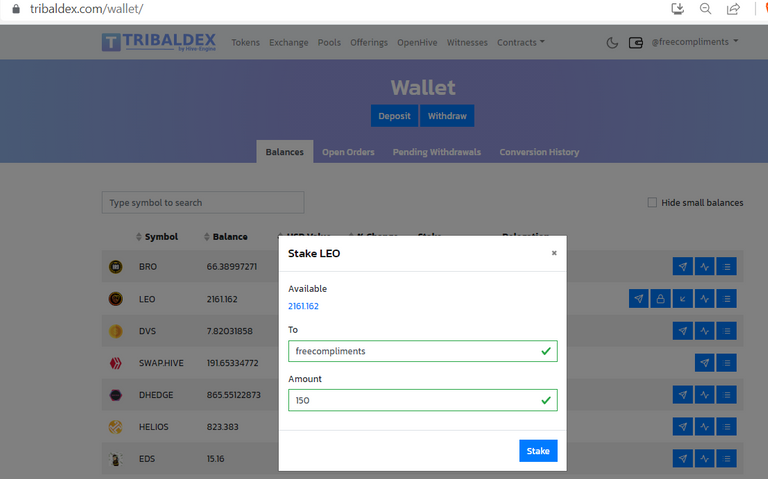This screenshot has height=479, width=768.
Task: Open the Witnesses menu item
Action: [x=467, y=43]
